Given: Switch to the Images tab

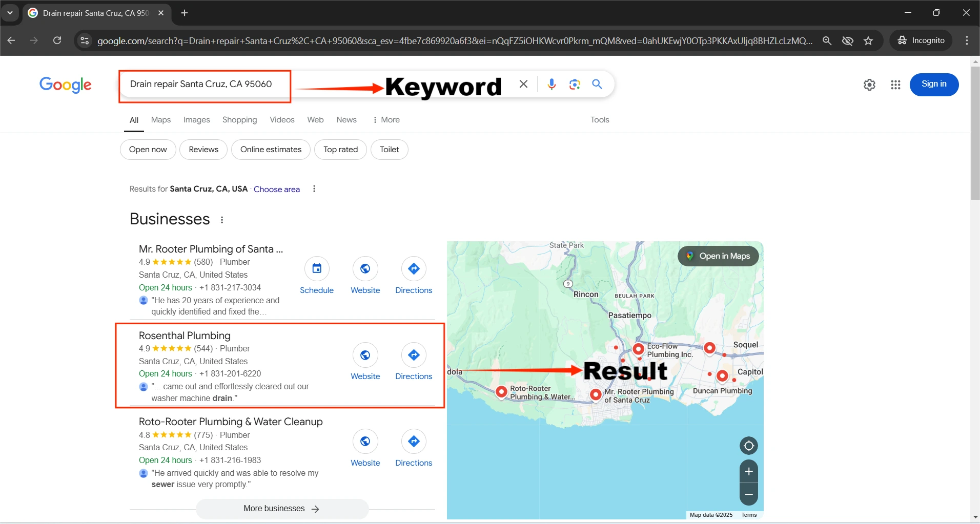Looking at the screenshot, I should point(197,120).
